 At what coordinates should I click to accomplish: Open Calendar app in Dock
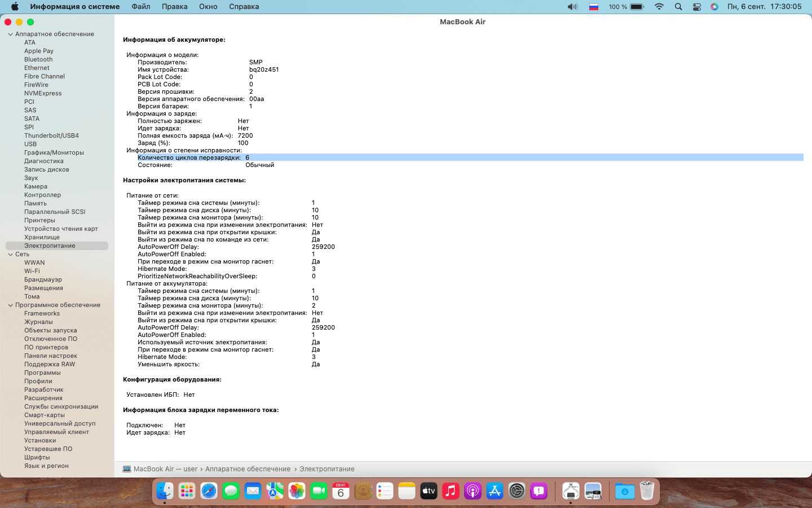(341, 491)
